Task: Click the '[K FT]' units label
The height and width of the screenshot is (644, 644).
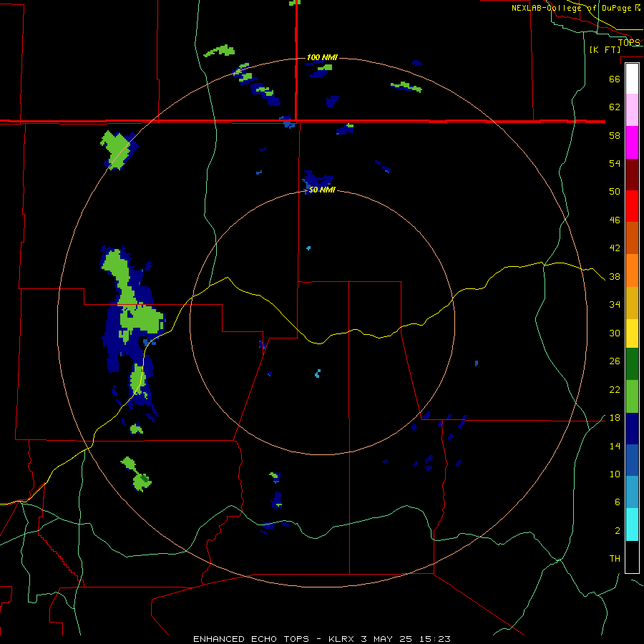Action: pyautogui.click(x=605, y=49)
